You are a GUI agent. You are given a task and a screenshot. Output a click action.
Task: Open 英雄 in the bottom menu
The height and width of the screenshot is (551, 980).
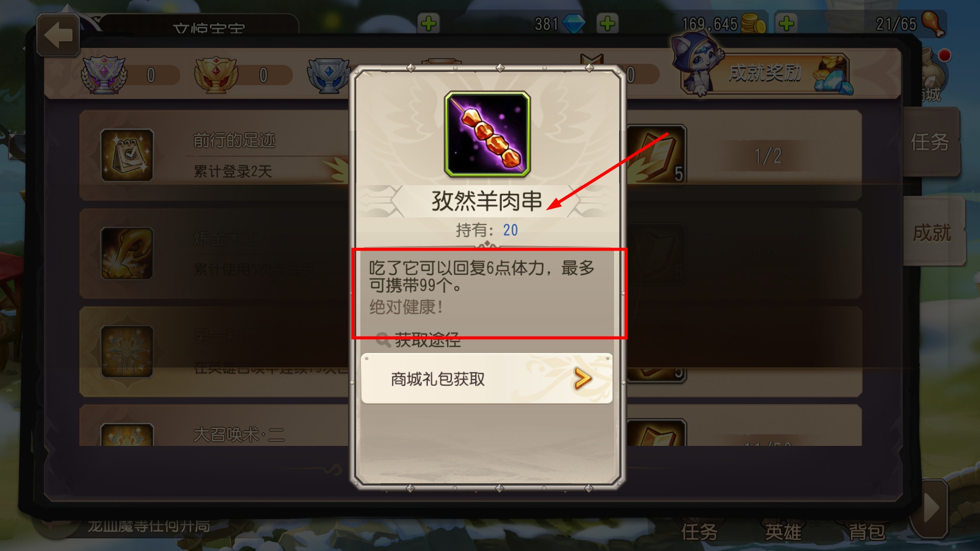[x=783, y=532]
